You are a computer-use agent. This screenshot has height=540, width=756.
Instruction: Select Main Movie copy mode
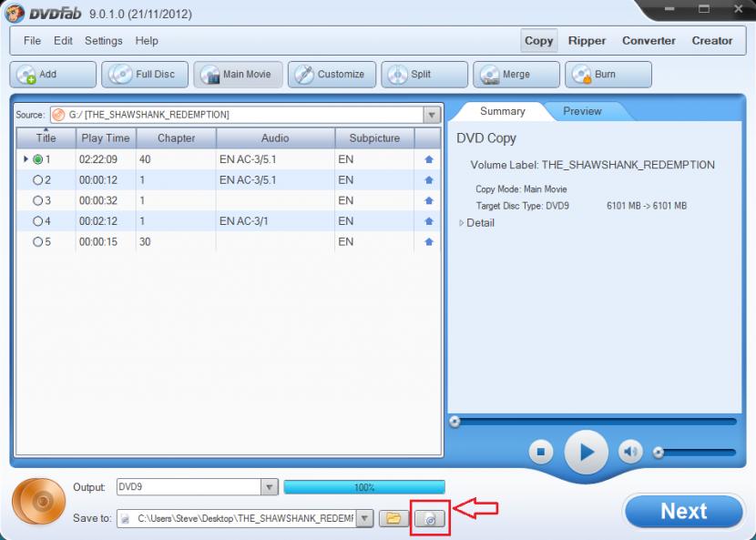click(x=238, y=75)
